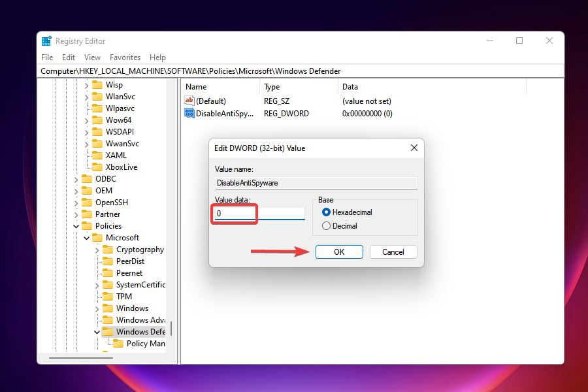Select the TPM key folder icon
588x392 pixels.
tap(107, 296)
